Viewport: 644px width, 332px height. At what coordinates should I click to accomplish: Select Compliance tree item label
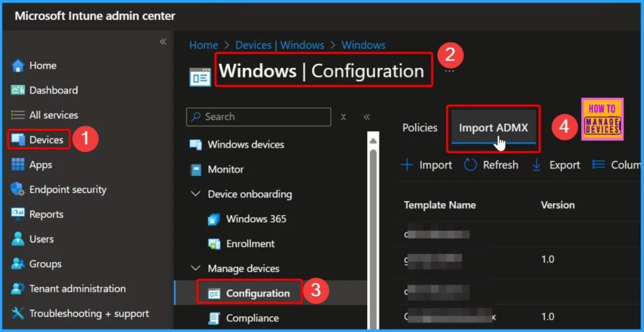click(252, 318)
